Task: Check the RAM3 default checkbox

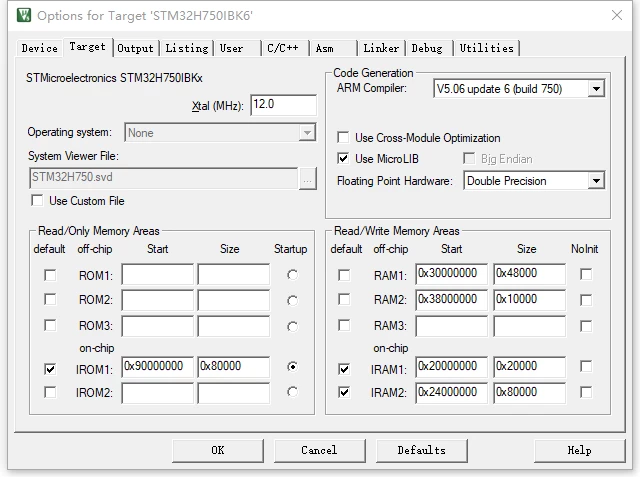Action: 344,326
